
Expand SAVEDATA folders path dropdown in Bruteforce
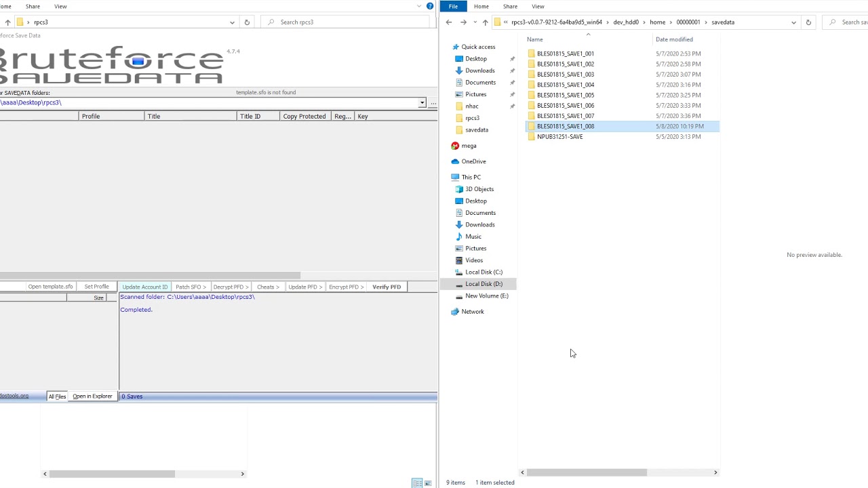click(422, 103)
